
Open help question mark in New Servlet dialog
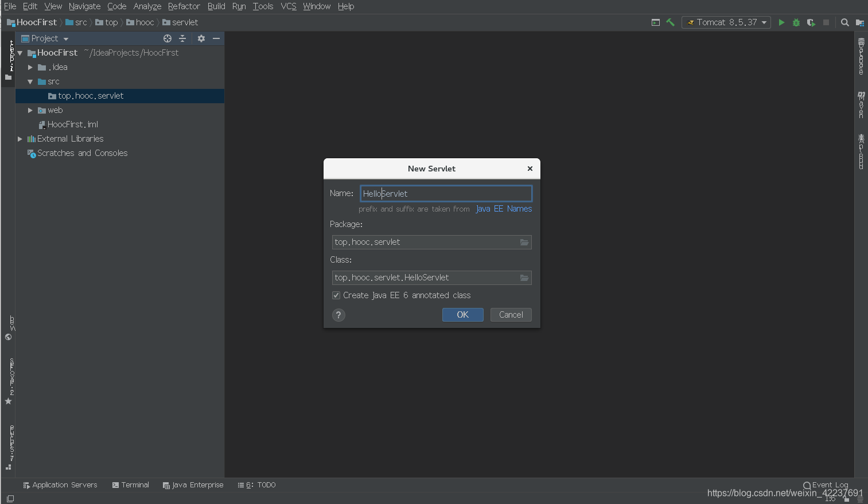(x=338, y=315)
